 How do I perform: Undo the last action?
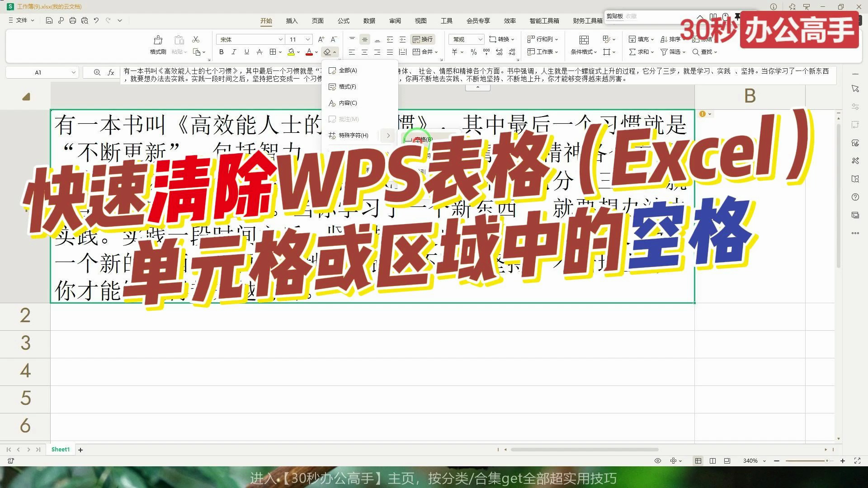96,20
